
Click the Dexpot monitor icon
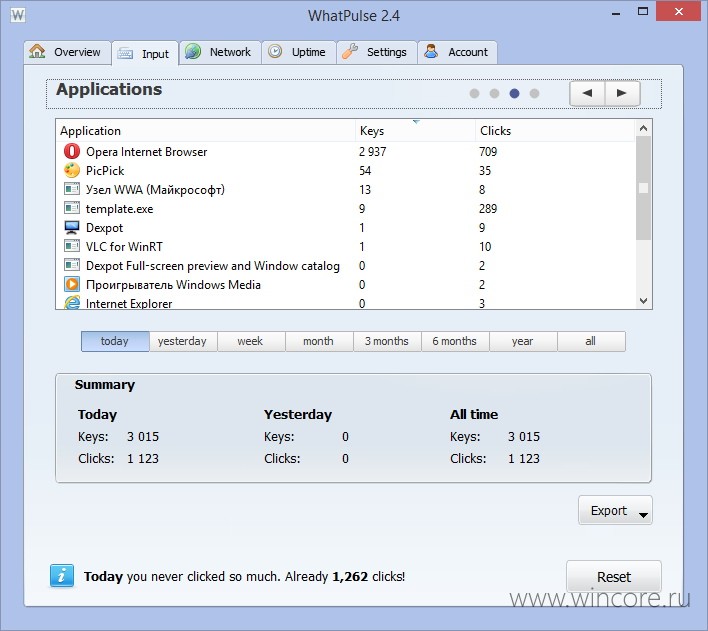tap(72, 227)
